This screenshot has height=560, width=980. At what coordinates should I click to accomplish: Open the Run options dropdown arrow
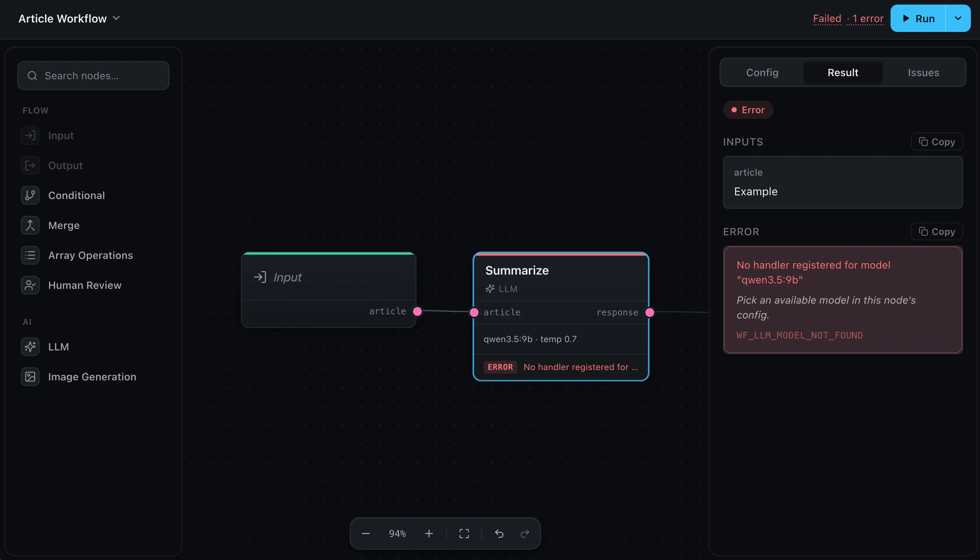click(958, 19)
